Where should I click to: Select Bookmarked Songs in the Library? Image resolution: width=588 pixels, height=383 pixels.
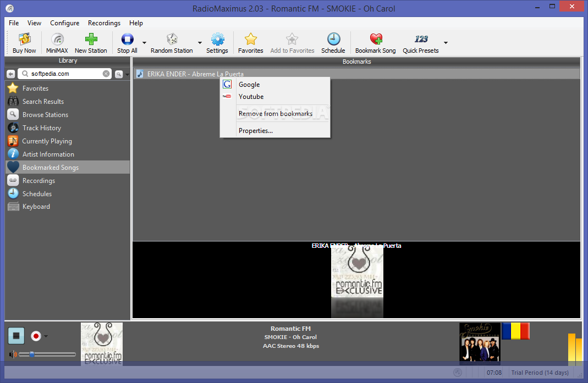(68, 167)
